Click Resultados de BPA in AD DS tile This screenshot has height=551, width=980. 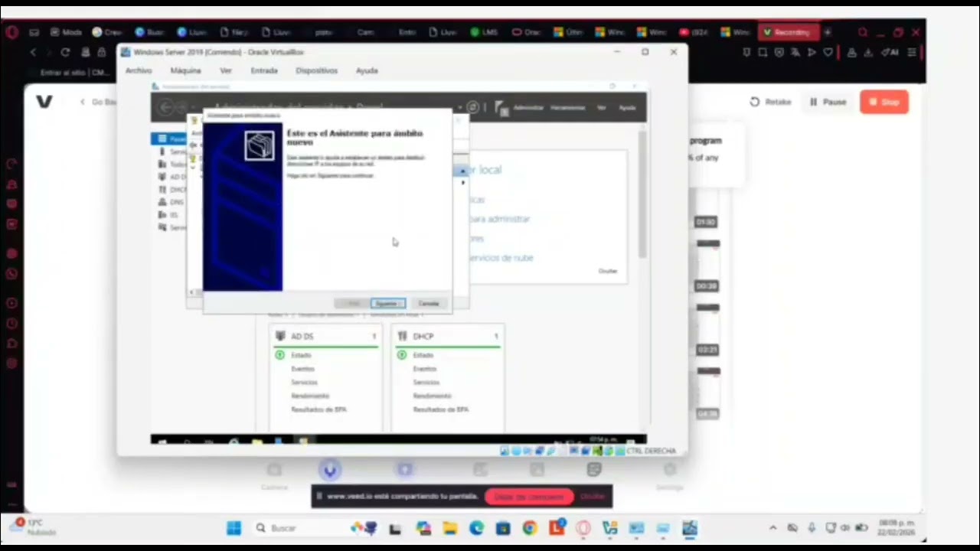pyautogui.click(x=318, y=409)
